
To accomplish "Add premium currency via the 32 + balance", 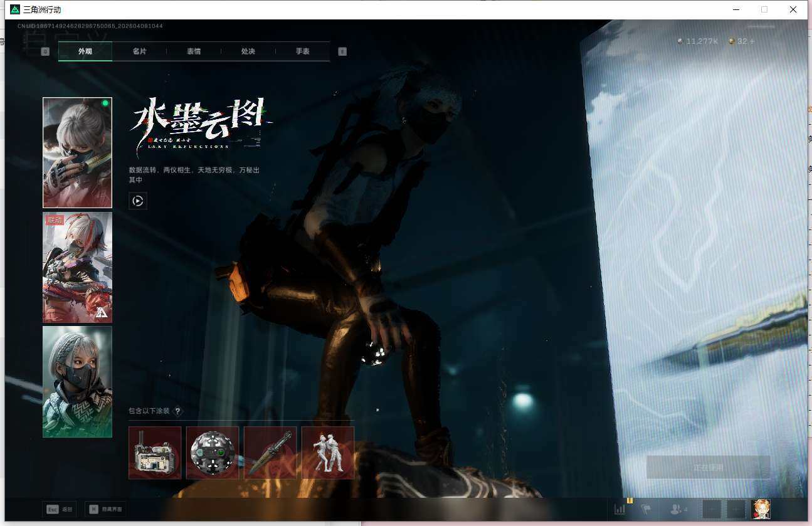I will [742, 41].
